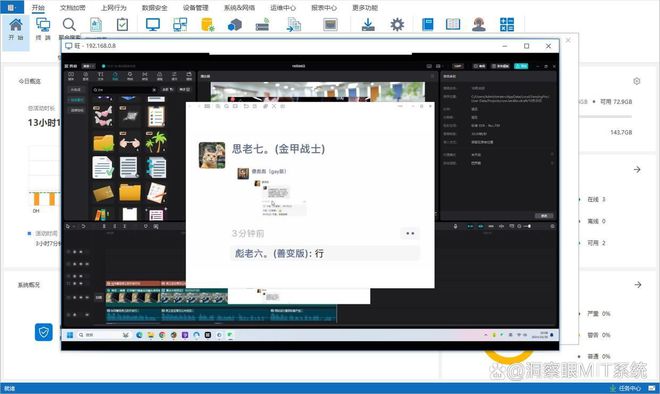Viewport: 660px width, 394px height.
Task: Go to the 报表中心 ribbon tab
Action: point(324,8)
